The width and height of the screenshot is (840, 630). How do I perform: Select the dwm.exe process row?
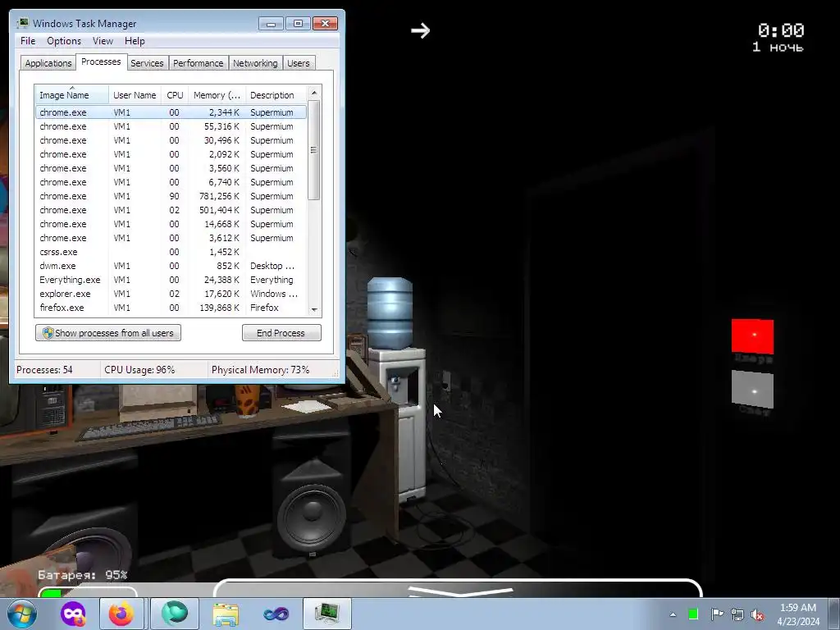171,266
